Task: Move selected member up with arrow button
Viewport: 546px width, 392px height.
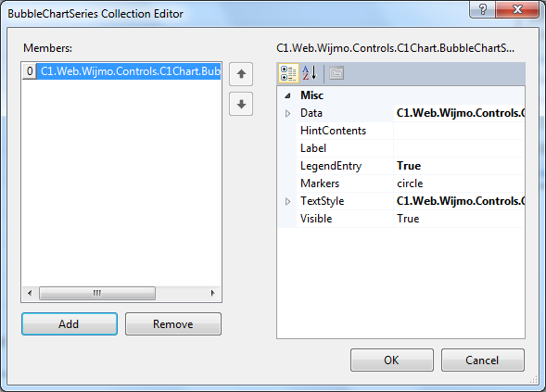Action: pos(241,74)
